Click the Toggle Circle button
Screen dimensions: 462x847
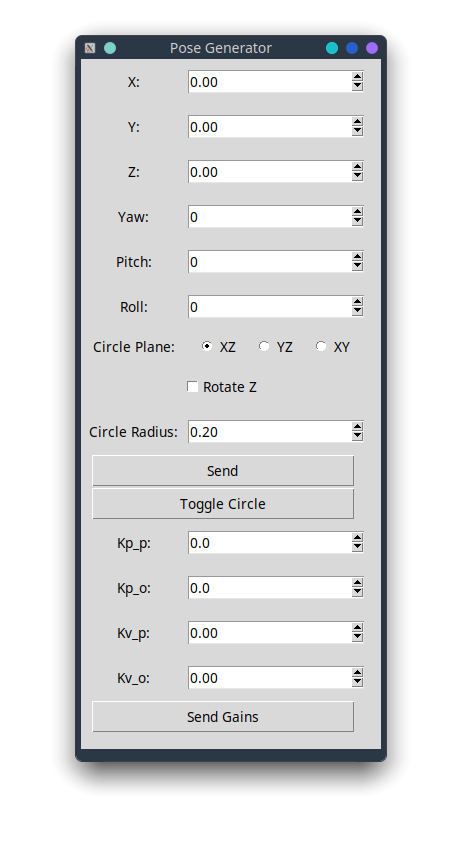[223, 504]
